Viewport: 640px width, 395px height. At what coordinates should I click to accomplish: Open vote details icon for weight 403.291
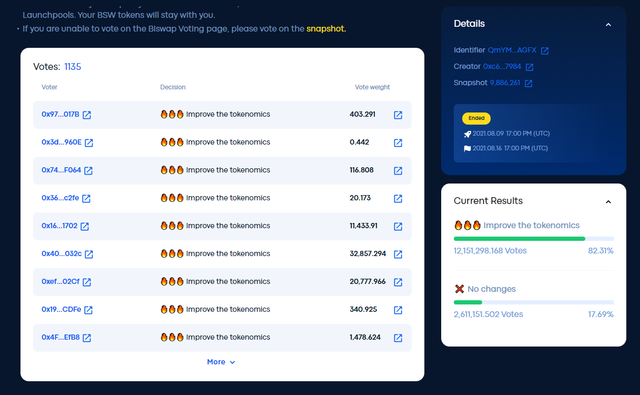coord(398,115)
